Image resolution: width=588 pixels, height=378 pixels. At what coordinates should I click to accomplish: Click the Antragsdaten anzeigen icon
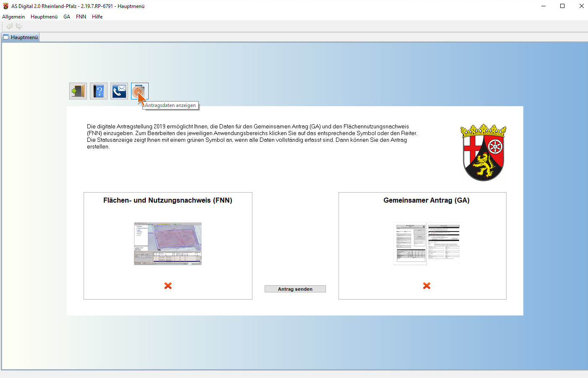[x=140, y=91]
